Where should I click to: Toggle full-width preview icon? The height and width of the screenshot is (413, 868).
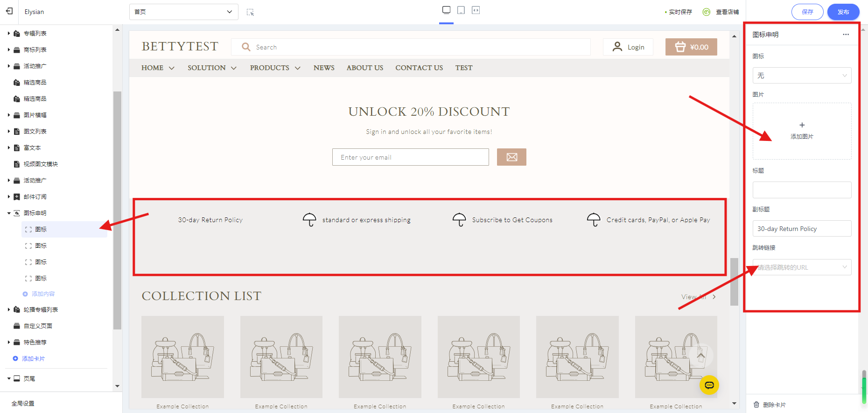[x=476, y=10]
